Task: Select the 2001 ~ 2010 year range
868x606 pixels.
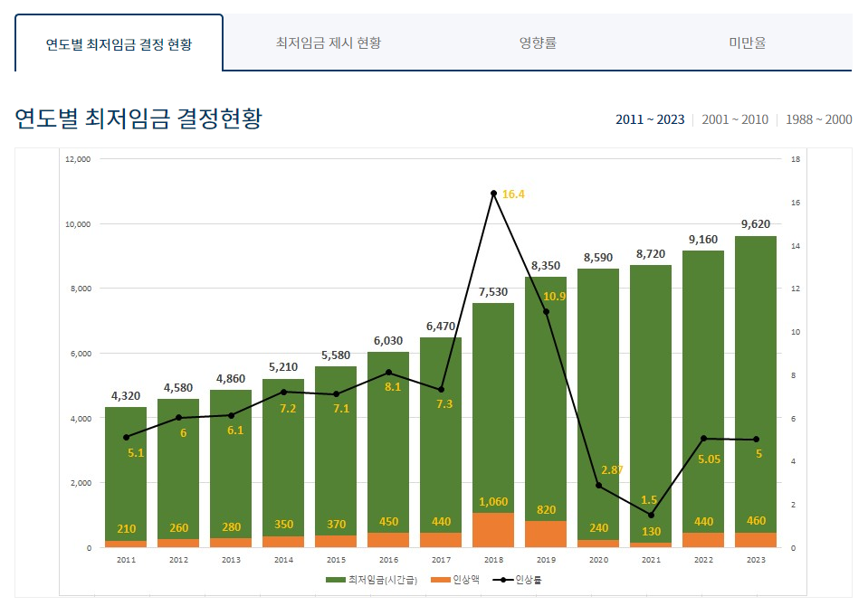Action: click(738, 118)
